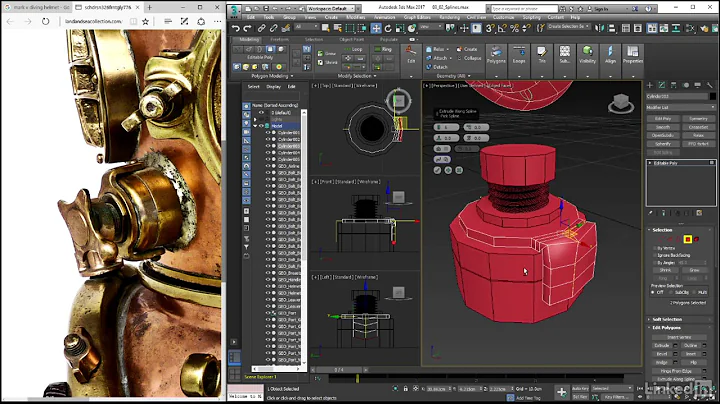Switch to the Modify command panel tab
The width and height of the screenshot is (720, 404).
click(662, 85)
